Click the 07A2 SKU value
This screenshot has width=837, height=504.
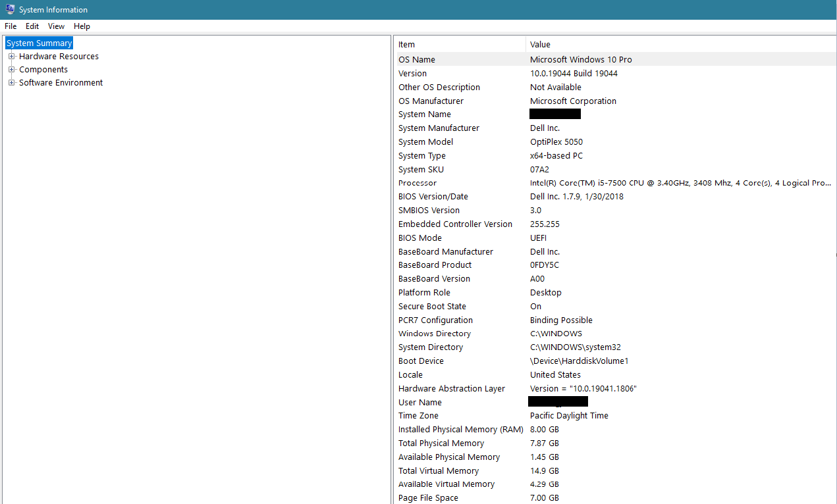(539, 170)
